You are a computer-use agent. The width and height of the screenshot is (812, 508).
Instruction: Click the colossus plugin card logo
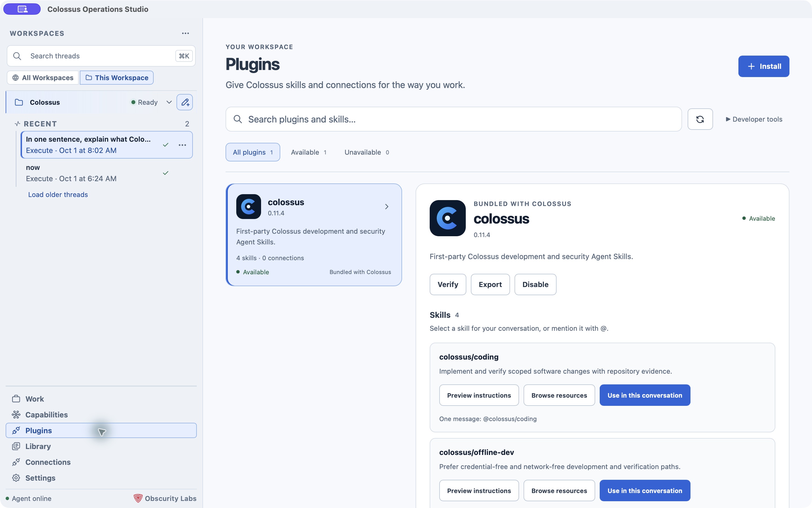pos(248,207)
